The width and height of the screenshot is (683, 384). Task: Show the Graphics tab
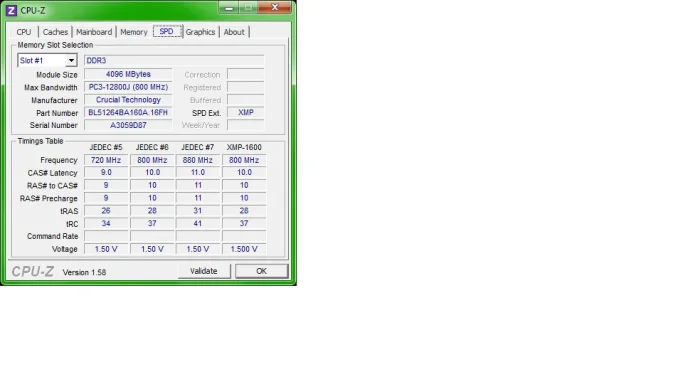tap(200, 32)
